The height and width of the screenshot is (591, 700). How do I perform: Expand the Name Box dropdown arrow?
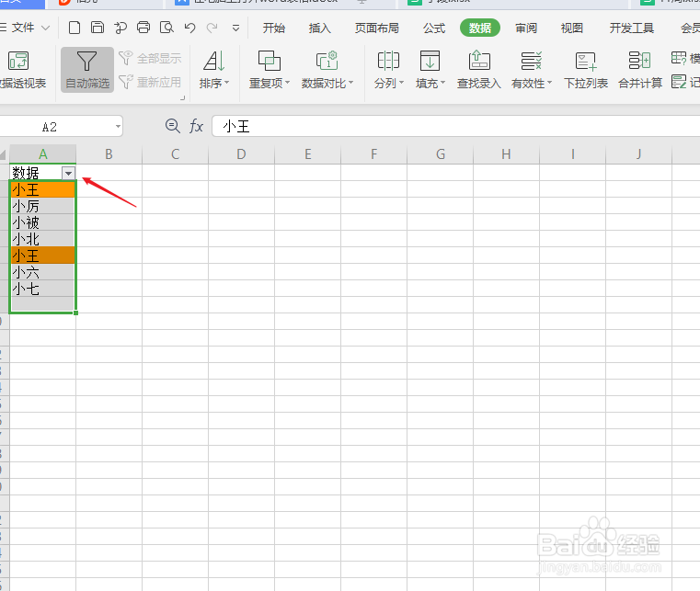click(x=118, y=127)
